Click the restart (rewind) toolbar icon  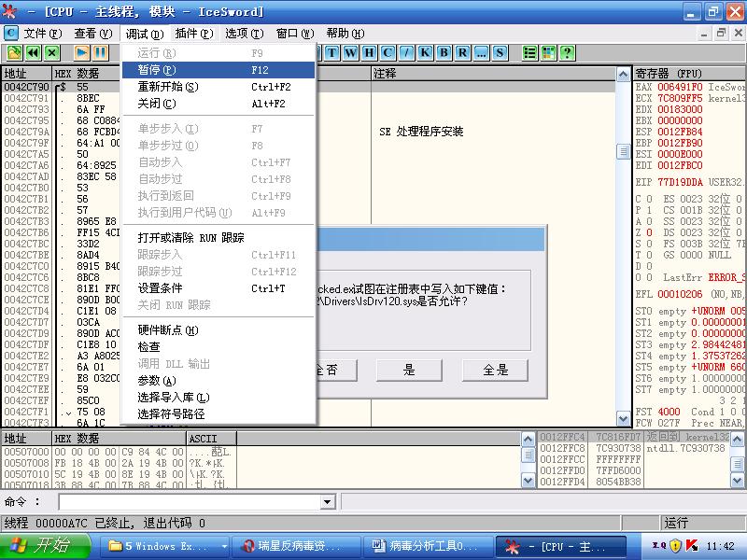(33, 53)
